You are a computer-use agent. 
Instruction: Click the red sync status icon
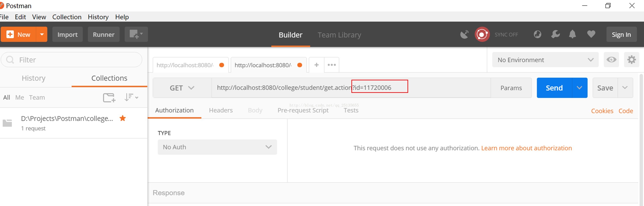click(482, 34)
